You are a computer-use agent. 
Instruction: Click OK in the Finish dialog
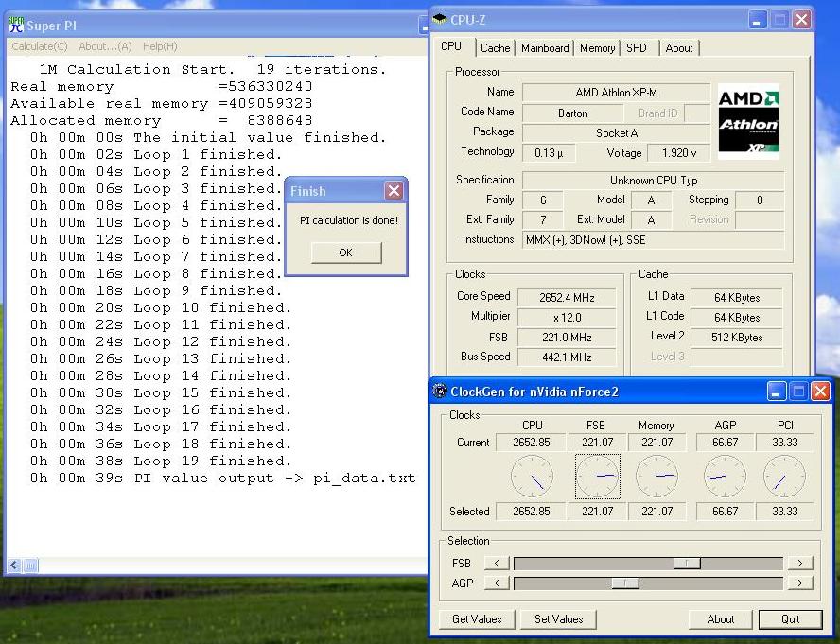[x=346, y=252]
